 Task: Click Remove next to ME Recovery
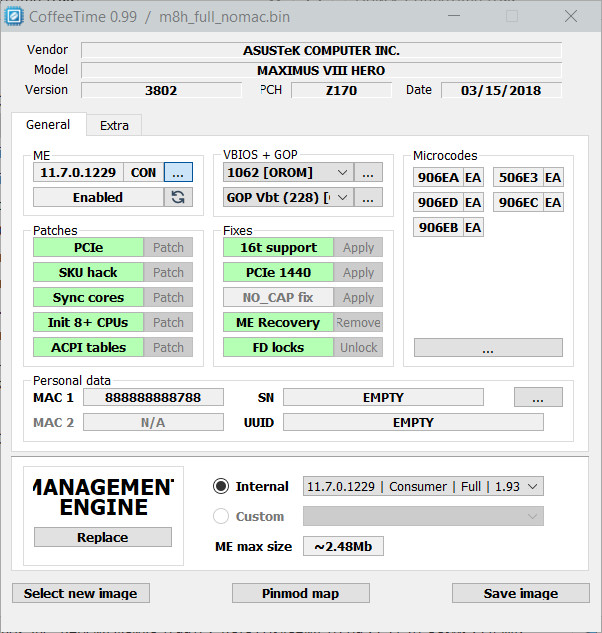(x=358, y=323)
